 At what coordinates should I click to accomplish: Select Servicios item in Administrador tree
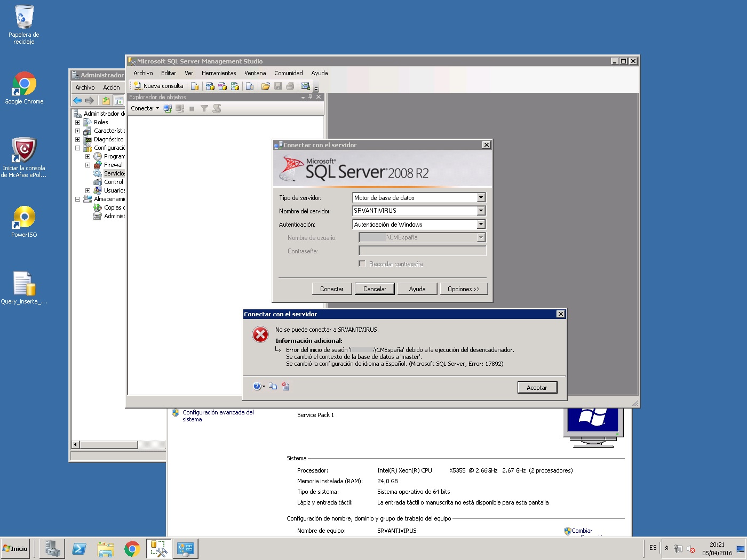114,173
